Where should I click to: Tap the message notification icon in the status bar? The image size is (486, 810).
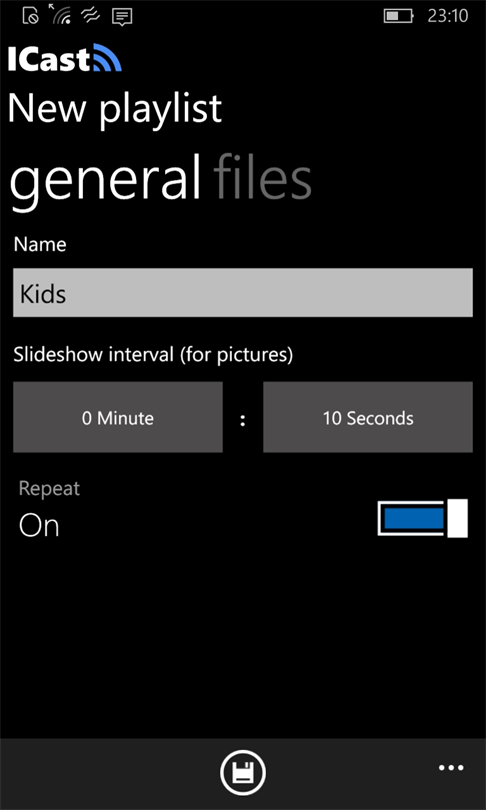coord(122,17)
